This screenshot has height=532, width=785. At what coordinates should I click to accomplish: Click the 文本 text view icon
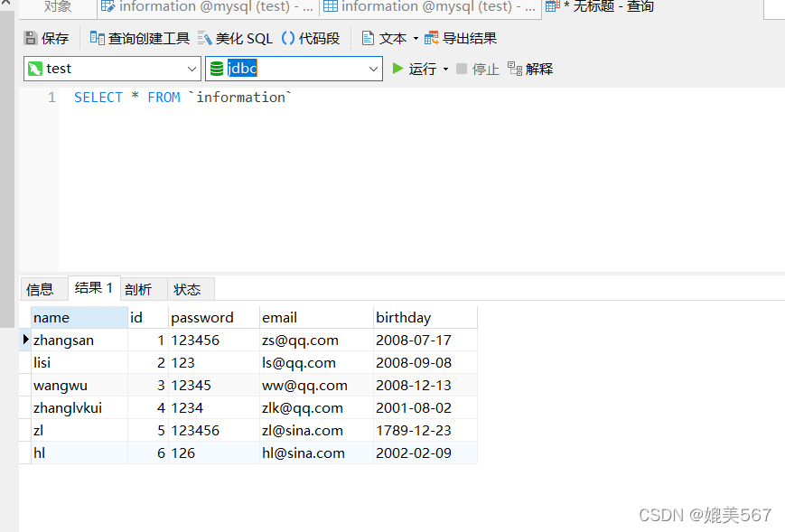point(386,38)
